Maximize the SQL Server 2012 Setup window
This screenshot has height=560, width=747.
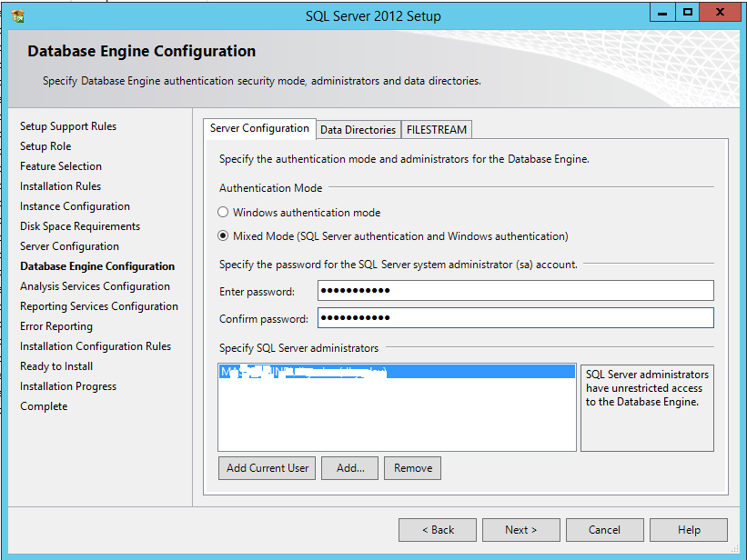tap(688, 13)
